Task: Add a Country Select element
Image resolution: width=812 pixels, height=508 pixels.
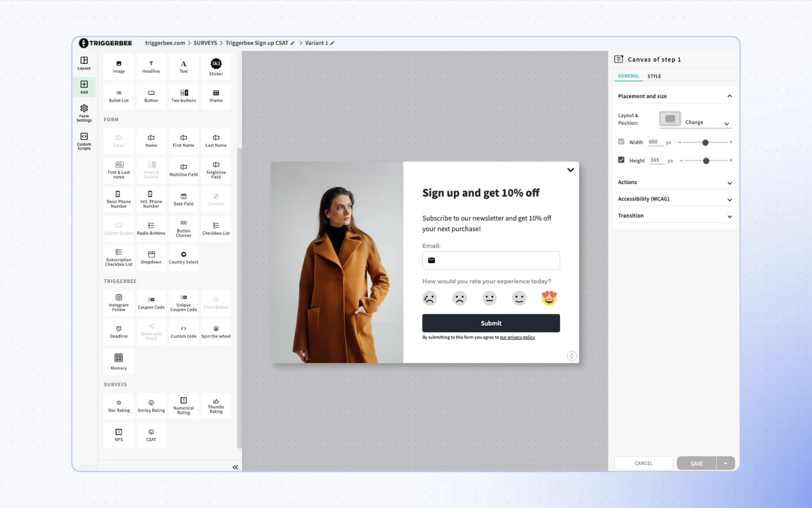Action: [184, 258]
